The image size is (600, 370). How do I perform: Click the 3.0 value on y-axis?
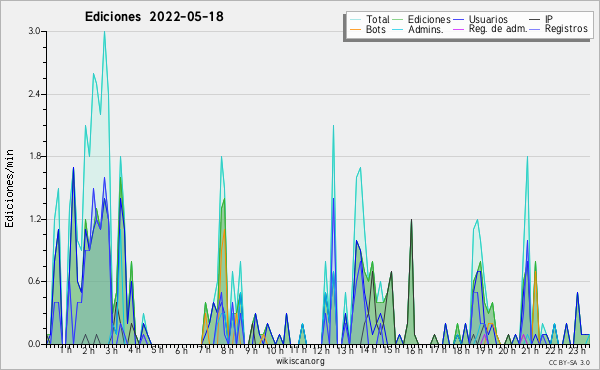click(35, 31)
